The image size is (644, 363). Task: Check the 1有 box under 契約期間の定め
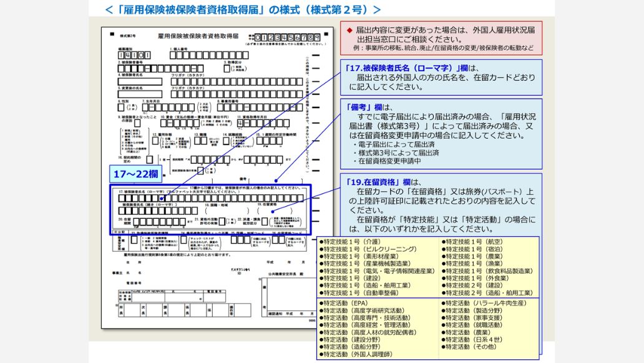[149, 159]
